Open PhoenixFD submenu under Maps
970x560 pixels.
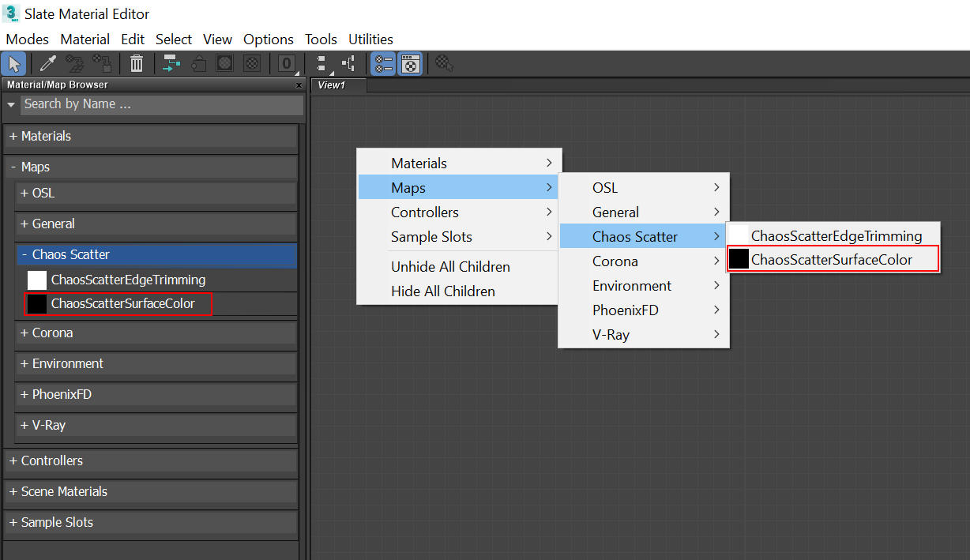pos(644,310)
